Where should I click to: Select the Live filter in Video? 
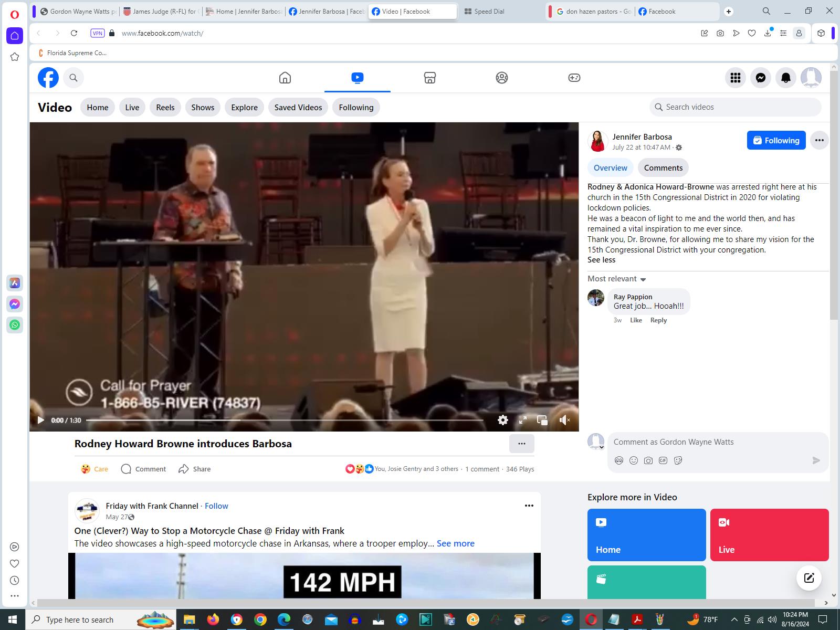coord(132,107)
